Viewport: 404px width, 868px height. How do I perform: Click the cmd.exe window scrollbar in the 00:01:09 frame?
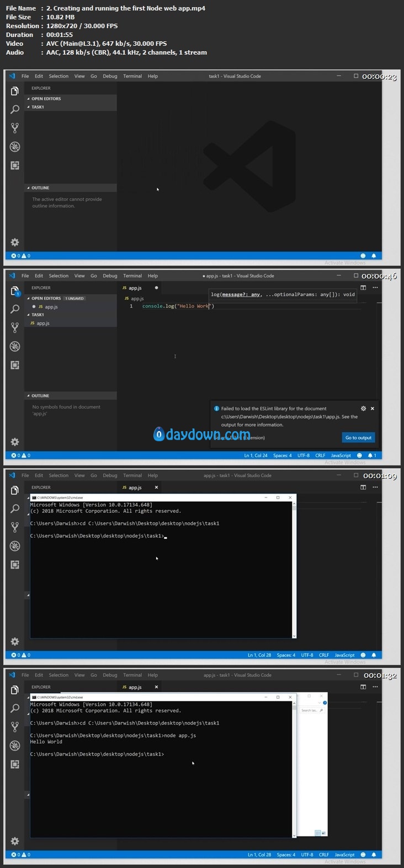coord(294,570)
